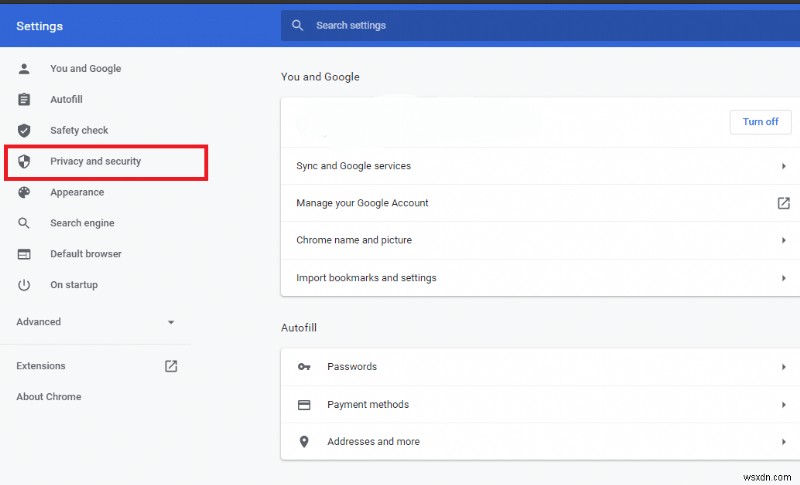Click the Safety check shield icon
The width and height of the screenshot is (800, 485).
(25, 131)
